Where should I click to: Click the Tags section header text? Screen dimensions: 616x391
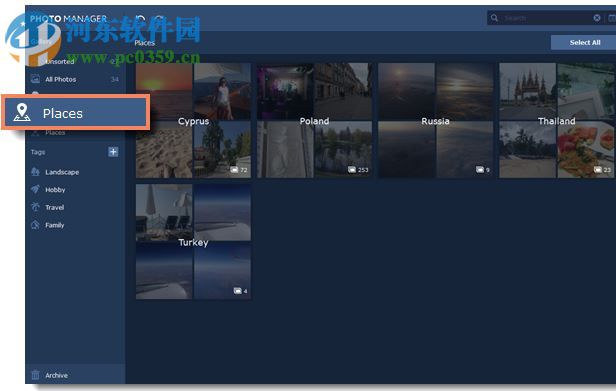pos(38,152)
